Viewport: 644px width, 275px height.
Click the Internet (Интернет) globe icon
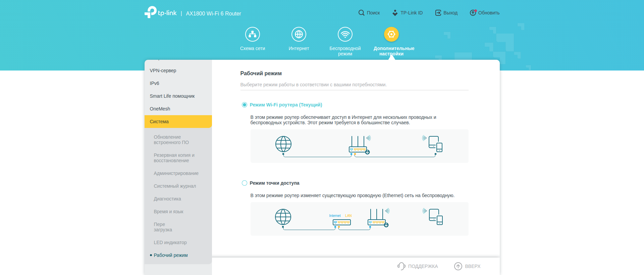point(299,34)
